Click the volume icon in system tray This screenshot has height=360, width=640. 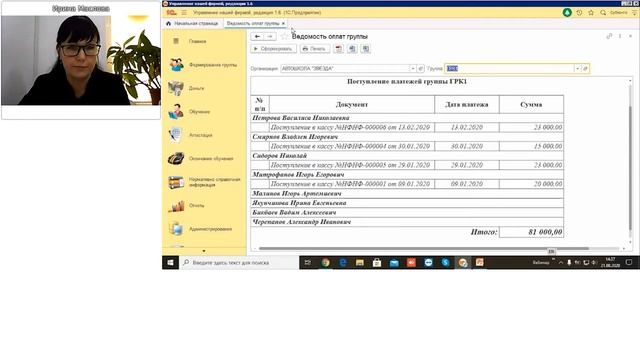(x=594, y=263)
